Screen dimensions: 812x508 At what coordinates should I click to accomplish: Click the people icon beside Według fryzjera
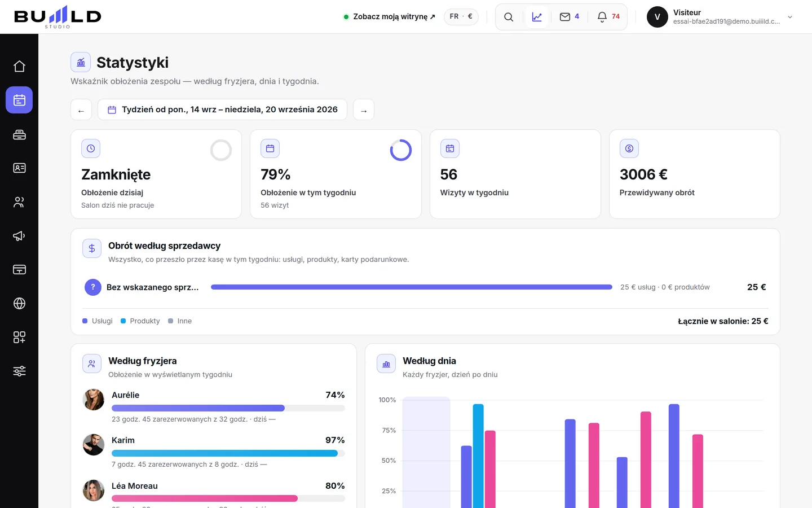pos(92,364)
